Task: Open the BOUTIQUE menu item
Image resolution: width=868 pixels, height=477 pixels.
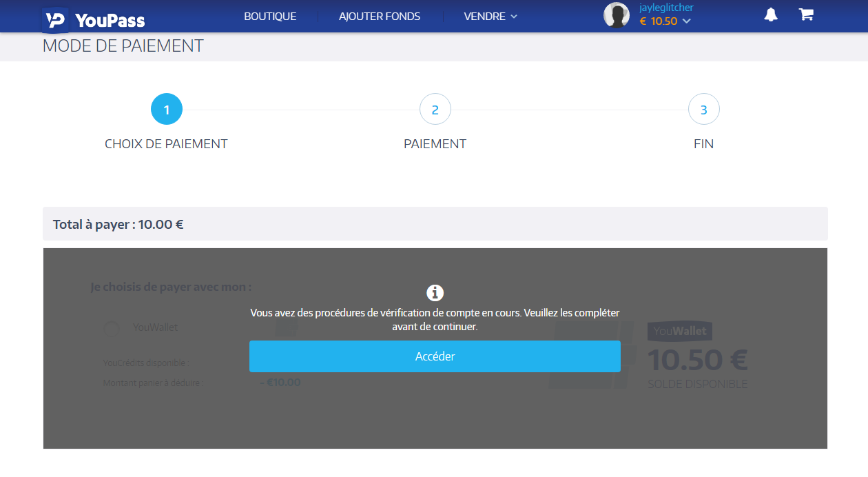Action: (x=270, y=17)
